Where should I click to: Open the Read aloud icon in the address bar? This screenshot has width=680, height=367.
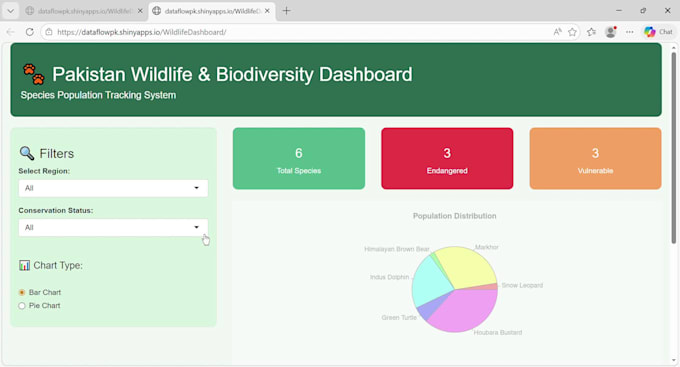pos(557,32)
